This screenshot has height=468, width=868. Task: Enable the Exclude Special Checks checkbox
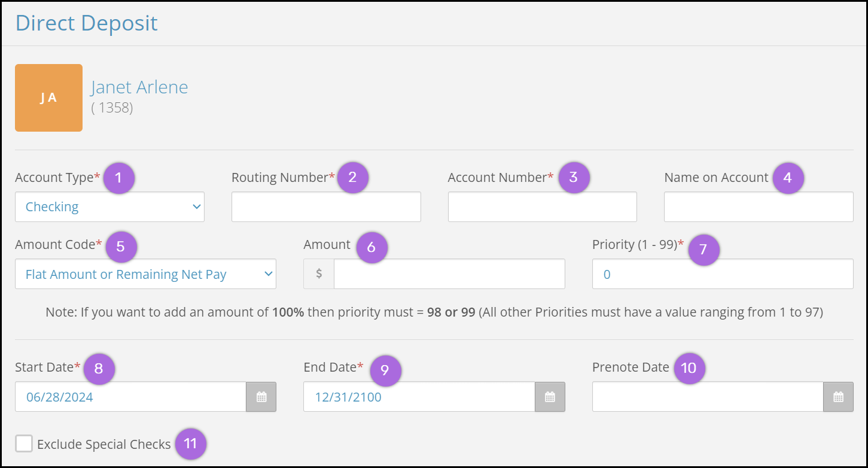(x=24, y=444)
